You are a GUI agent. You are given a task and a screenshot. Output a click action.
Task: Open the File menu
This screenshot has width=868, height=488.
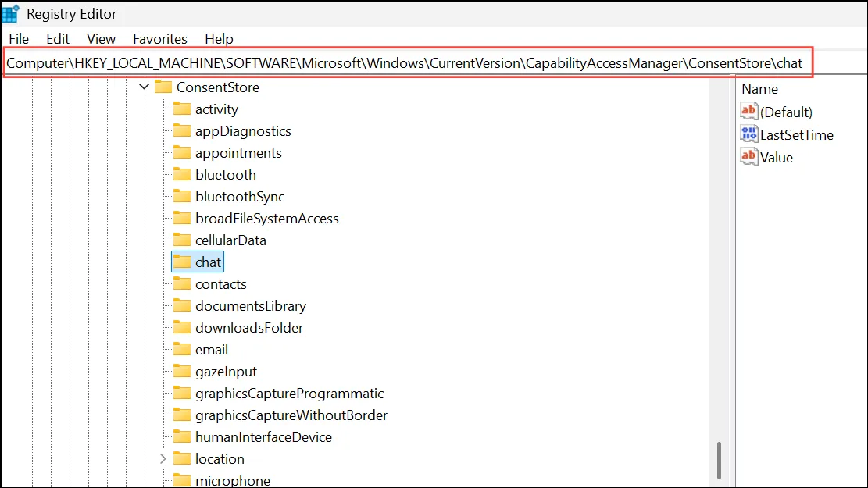[19, 39]
